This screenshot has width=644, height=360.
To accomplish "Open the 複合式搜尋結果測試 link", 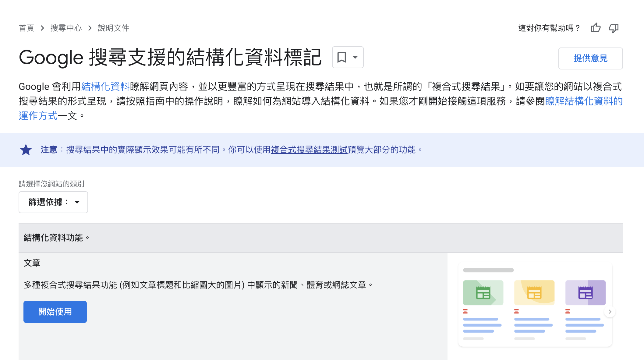I will [309, 150].
